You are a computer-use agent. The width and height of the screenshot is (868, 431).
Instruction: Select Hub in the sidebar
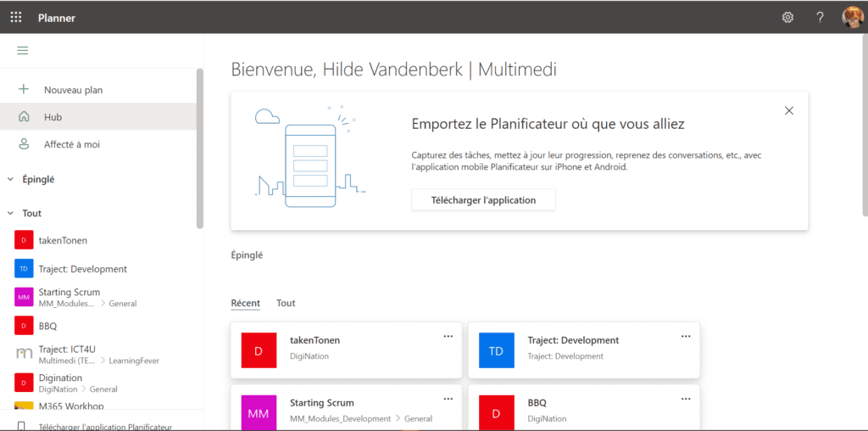98,117
